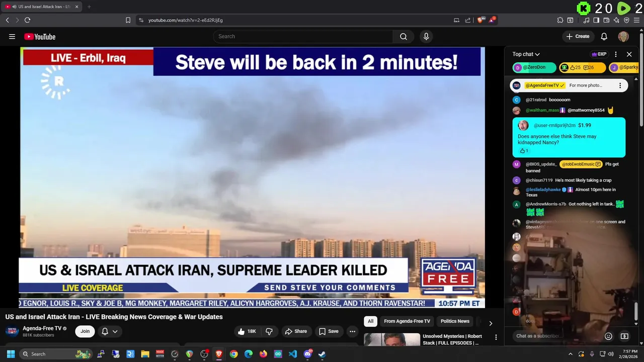Open the video's more actions ellipsis
The width and height of the screenshot is (644, 362).
click(x=353, y=331)
